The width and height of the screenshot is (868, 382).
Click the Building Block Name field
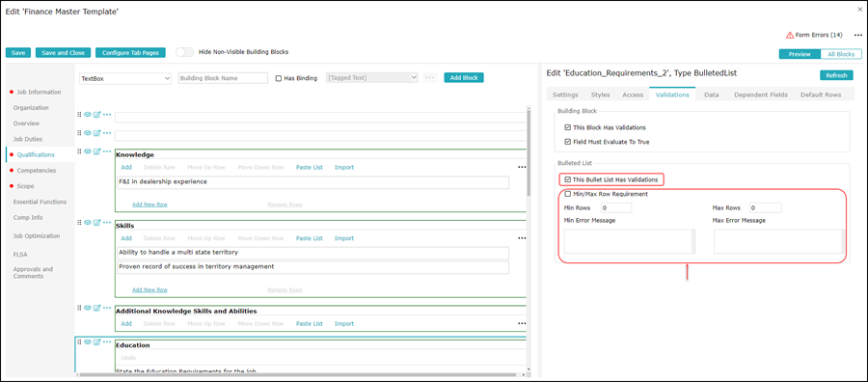point(223,78)
